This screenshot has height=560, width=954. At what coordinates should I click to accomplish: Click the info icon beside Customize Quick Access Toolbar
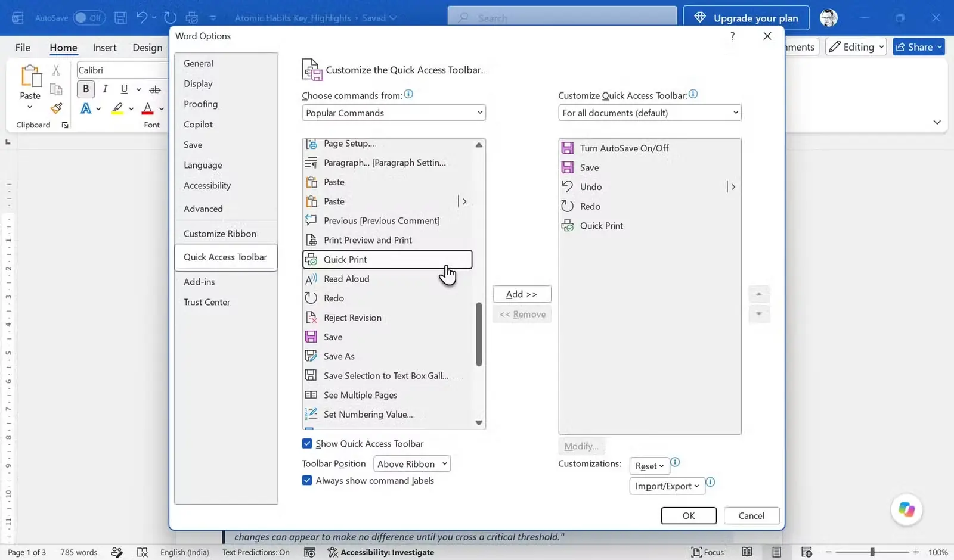[693, 94]
